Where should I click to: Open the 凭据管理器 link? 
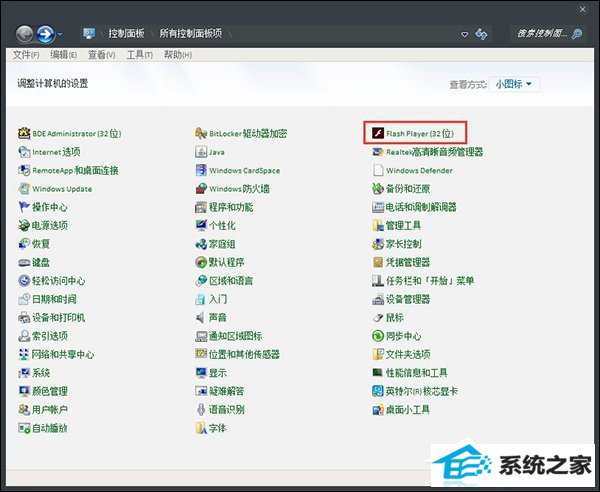tap(408, 262)
